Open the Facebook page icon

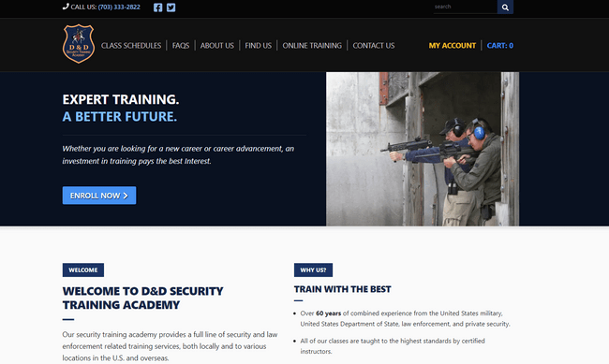coord(157,7)
